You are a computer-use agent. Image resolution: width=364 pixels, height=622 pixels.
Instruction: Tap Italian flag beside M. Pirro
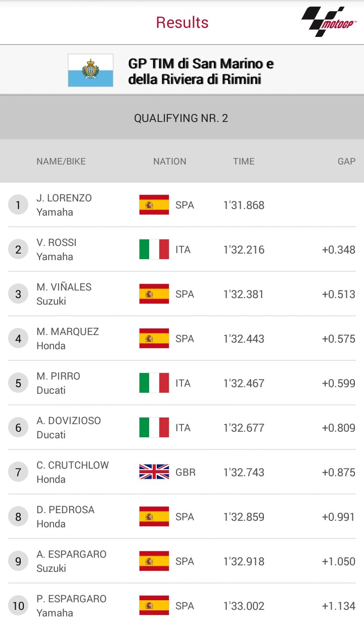(x=154, y=383)
